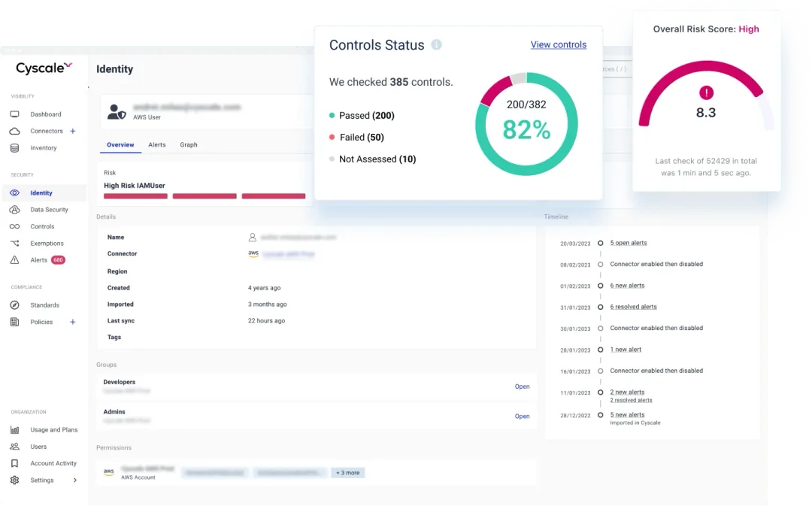Screen dimensions: 812x506
Task: Expand permissions with the +3 more chip
Action: (x=347, y=472)
